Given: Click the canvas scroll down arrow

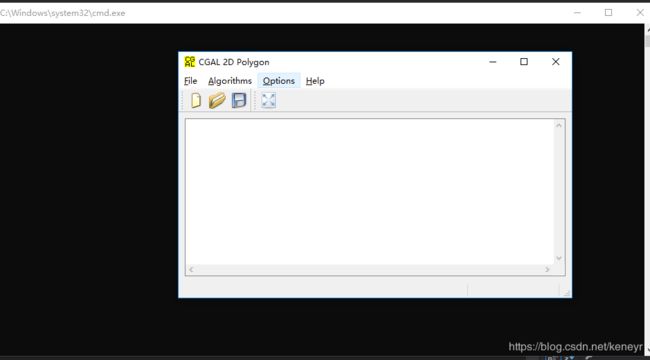Looking at the screenshot, I should (x=559, y=258).
